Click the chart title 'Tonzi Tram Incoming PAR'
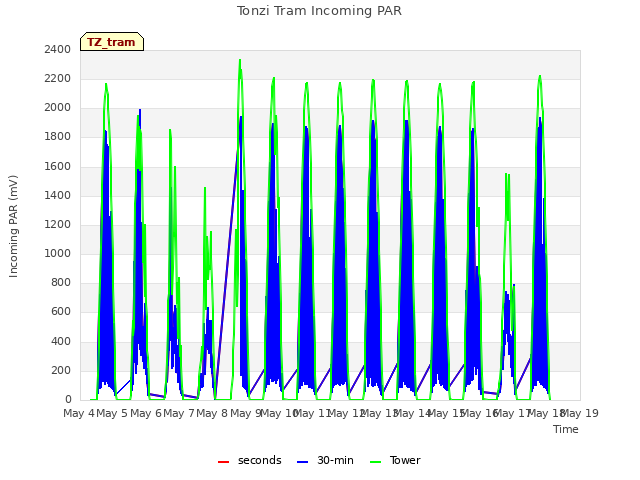 (319, 11)
